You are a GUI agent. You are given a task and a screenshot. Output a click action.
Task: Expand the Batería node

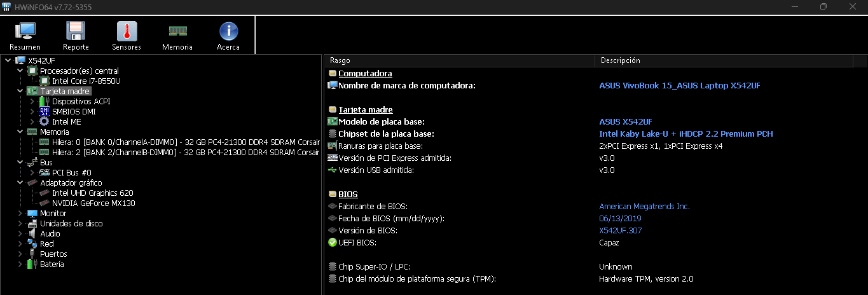pos(20,264)
